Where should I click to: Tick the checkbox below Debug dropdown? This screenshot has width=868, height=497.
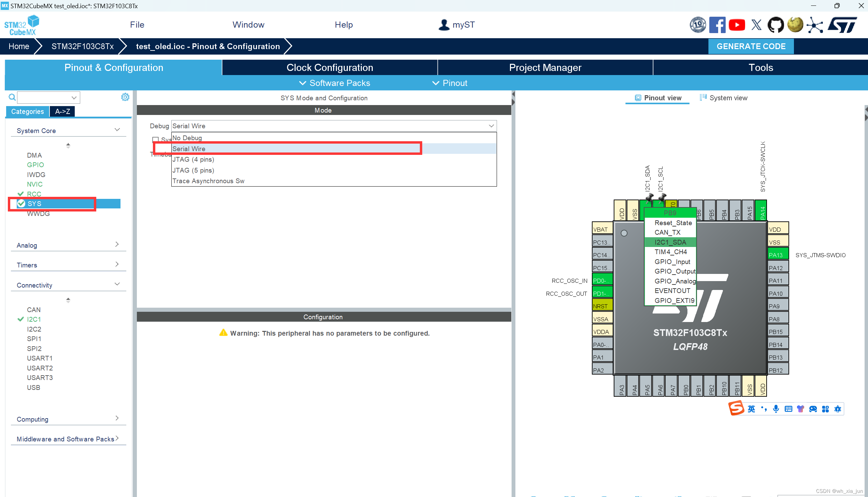point(155,139)
